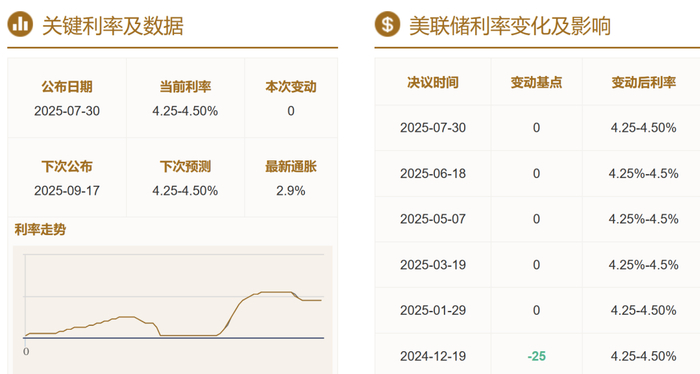
Task: Select the 下次公布 label
Action: 67,166
